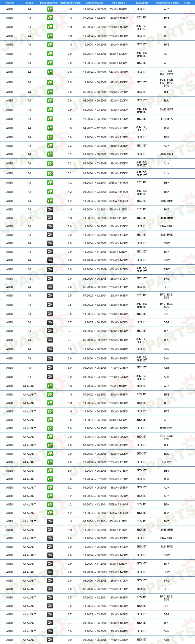Image resolution: width=195 pixels, height=644 pixels.
Task: Click petrol icon in A4 AVANT BFB 8E5, B6 row
Action: pos(50,395)
